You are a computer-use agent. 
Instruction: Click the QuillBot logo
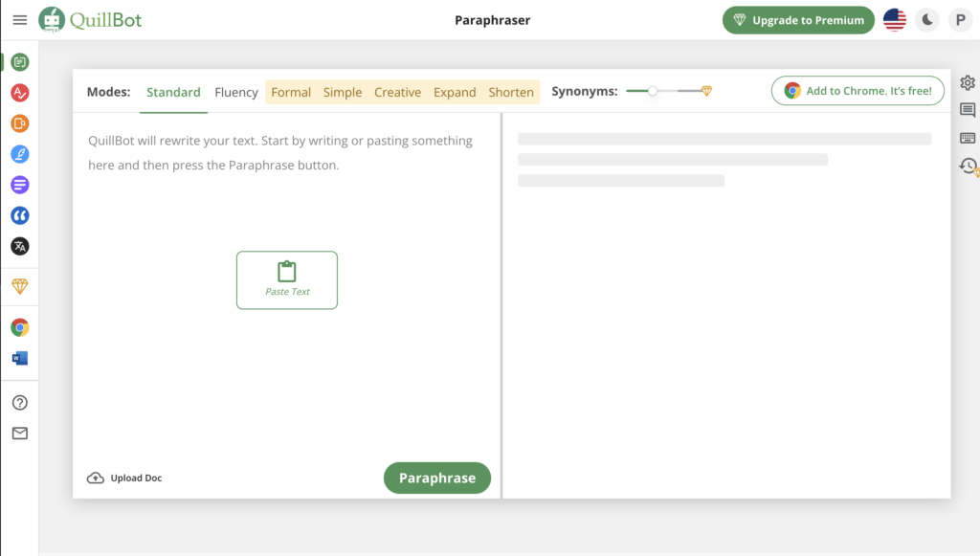[x=90, y=20]
